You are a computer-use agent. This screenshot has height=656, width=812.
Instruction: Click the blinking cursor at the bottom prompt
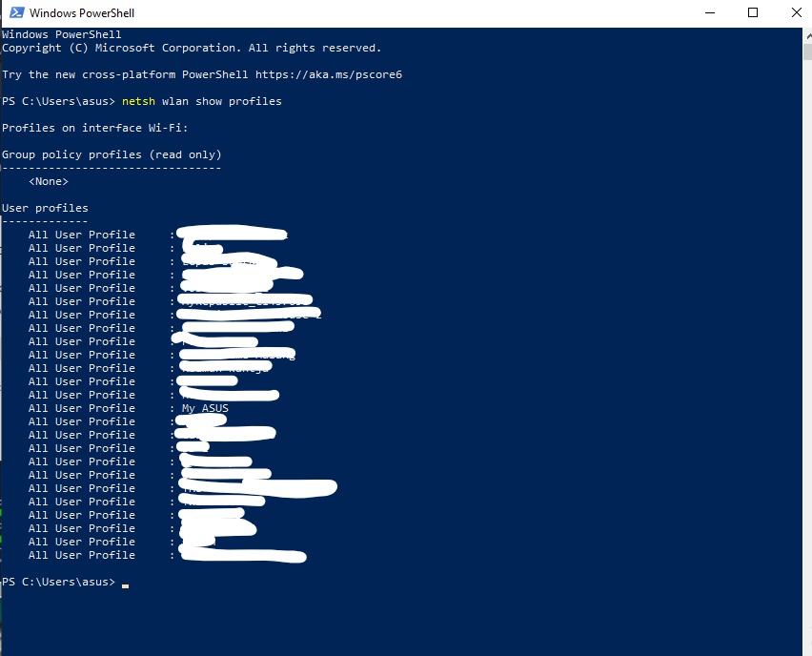pyautogui.click(x=125, y=585)
